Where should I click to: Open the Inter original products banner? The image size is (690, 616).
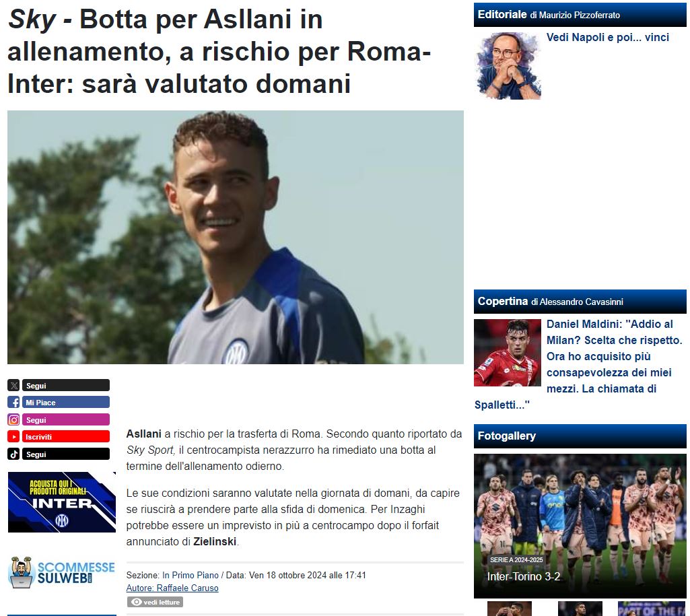[62, 502]
